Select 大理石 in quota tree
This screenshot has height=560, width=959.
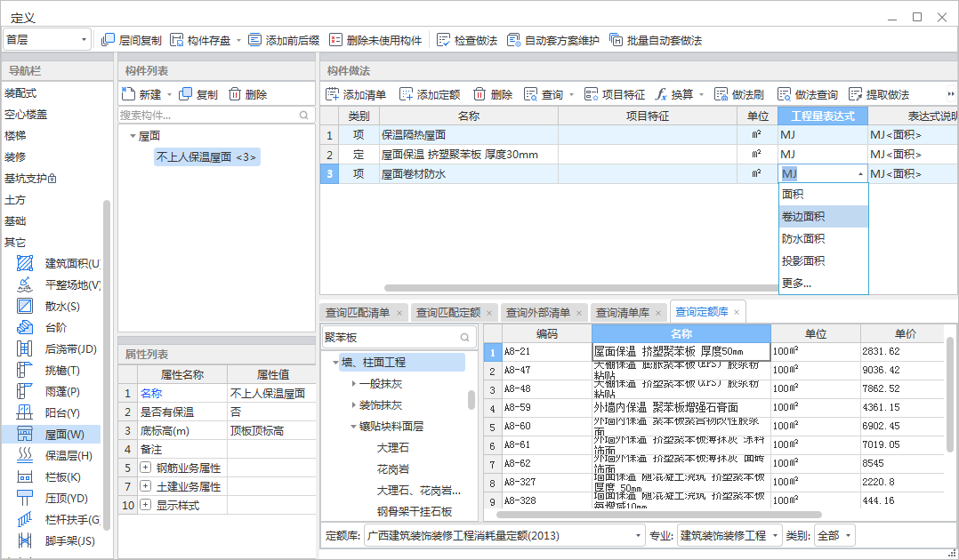tap(392, 448)
